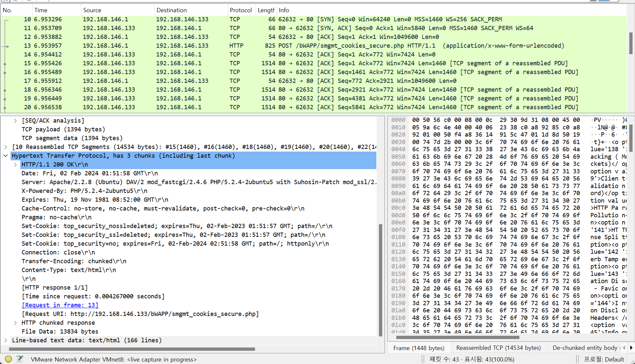Sort packets by Info column

pyautogui.click(x=451, y=10)
